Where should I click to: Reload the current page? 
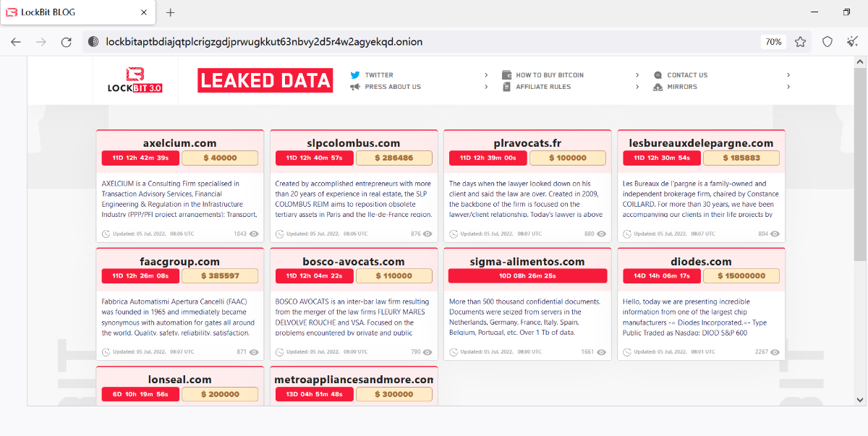tap(66, 42)
